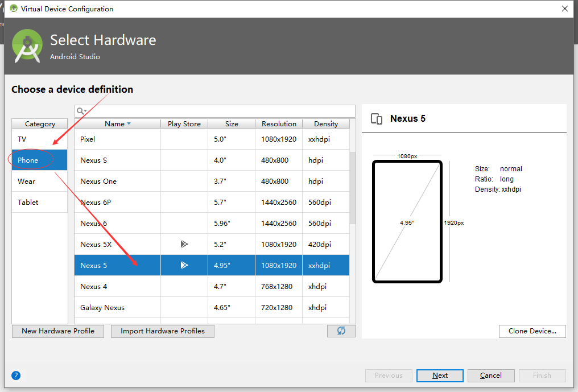Sort by the Size column header
This screenshot has height=392, width=578.
[x=232, y=124]
